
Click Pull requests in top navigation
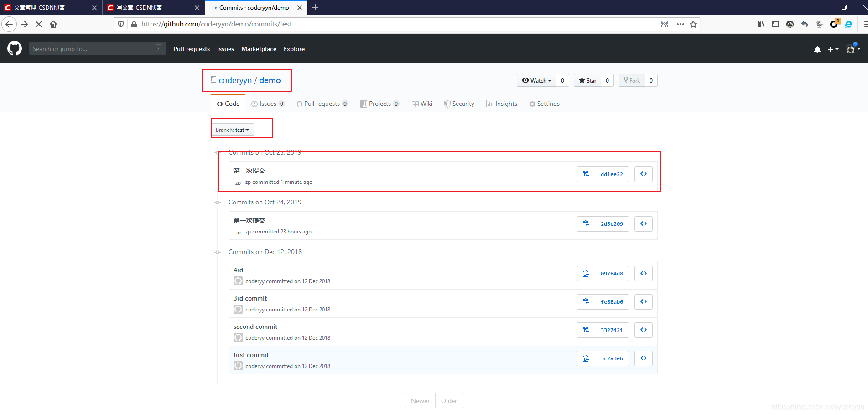192,49
